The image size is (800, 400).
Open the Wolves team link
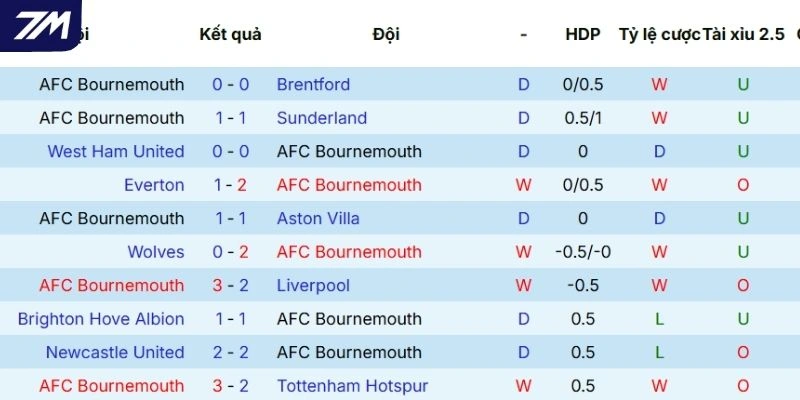(x=155, y=252)
